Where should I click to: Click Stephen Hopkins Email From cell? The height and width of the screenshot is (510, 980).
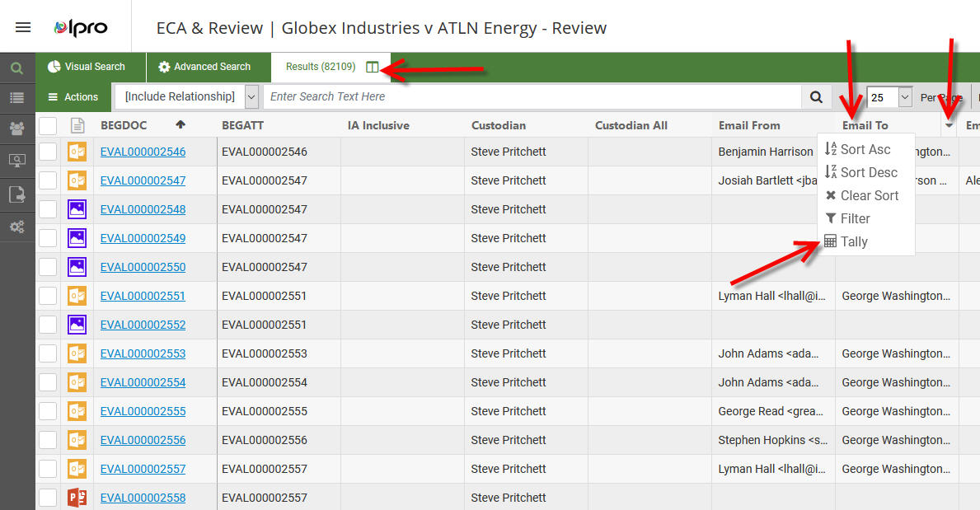click(773, 440)
